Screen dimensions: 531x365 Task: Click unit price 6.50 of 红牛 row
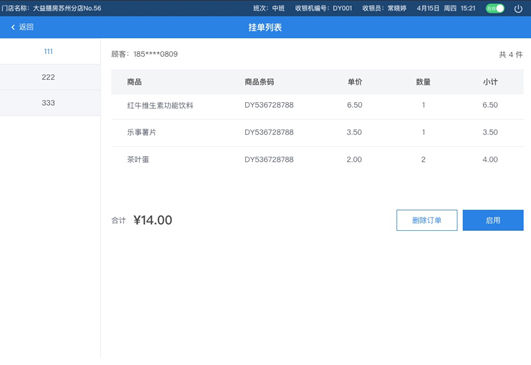(355, 105)
